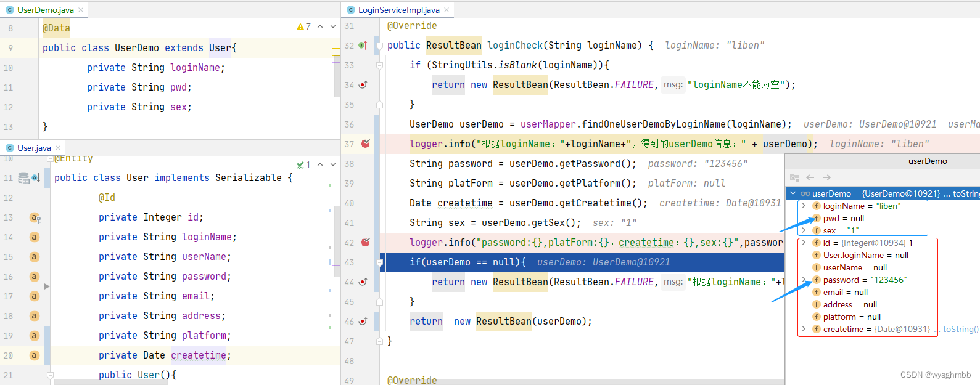
Task: Click the 7 warnings indicator in UserDemo.java
Action: tap(303, 27)
